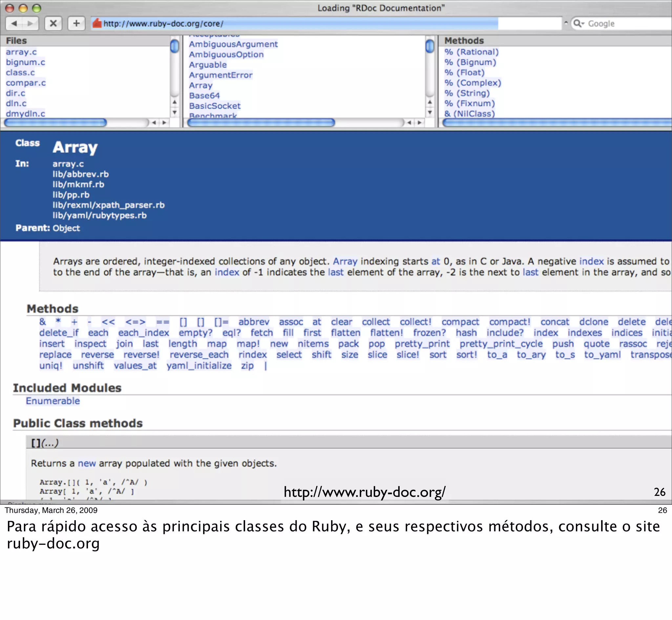Click Classes pane horizontal scroll right arrow
Viewport: 672px width, 620px height.
click(x=420, y=123)
